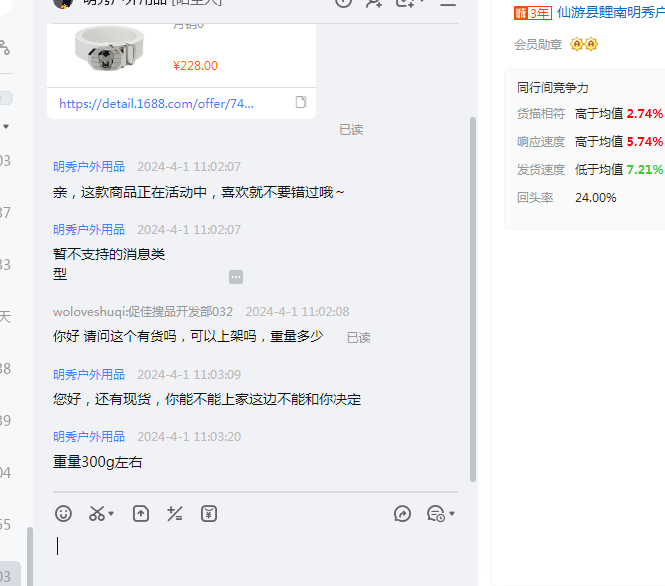The height and width of the screenshot is (586, 665).
Task: Open the emoji picker in chat toolbar
Action: 63,513
